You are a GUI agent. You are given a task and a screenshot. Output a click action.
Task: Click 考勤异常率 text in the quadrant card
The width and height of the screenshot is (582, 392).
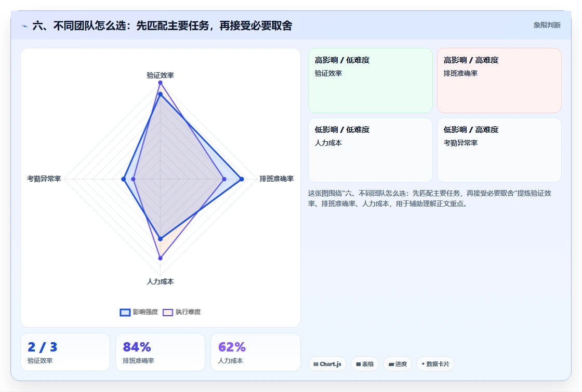[x=460, y=143]
